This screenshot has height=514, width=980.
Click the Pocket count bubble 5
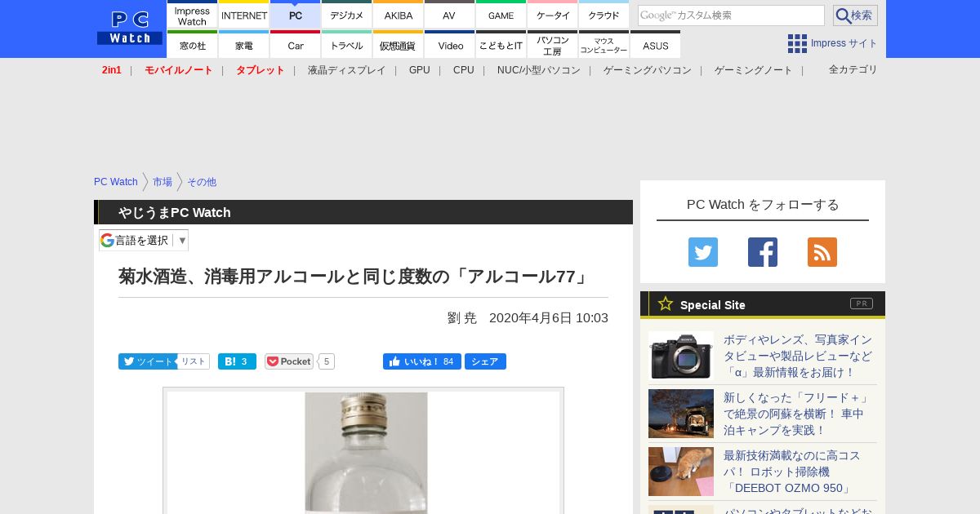(x=327, y=361)
